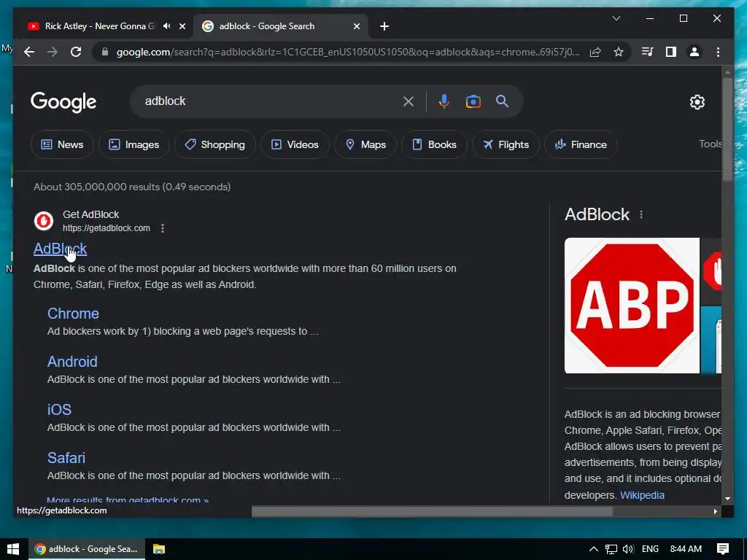View site info via the padlock icon
The image size is (747, 560).
(105, 52)
